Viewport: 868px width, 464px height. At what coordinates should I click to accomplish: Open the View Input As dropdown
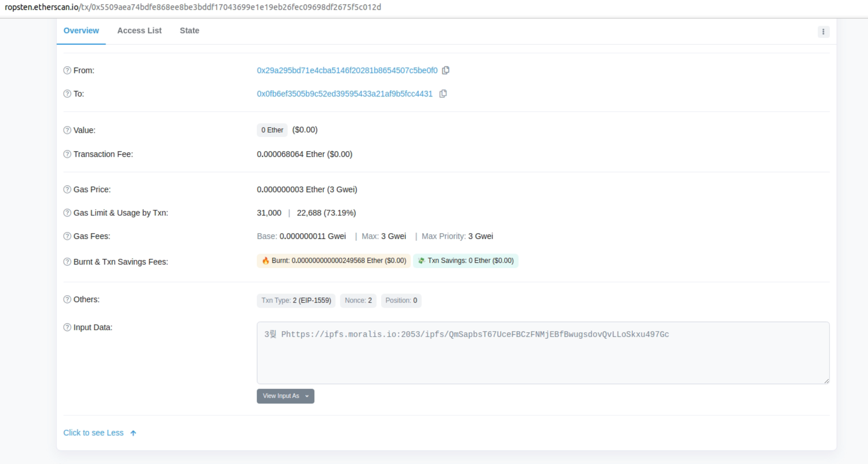(x=285, y=396)
